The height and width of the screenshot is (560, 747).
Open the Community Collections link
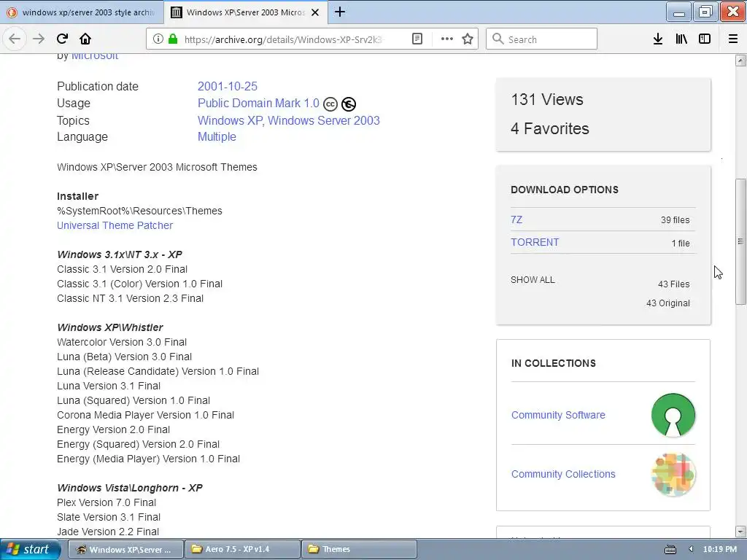563,474
